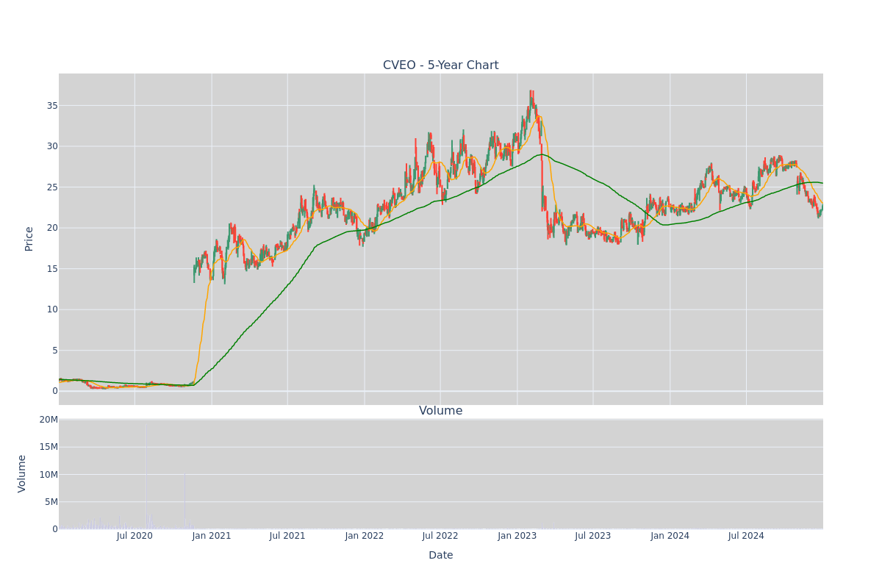Click the "35" price axis tick
882x588 pixels.
pos(52,106)
